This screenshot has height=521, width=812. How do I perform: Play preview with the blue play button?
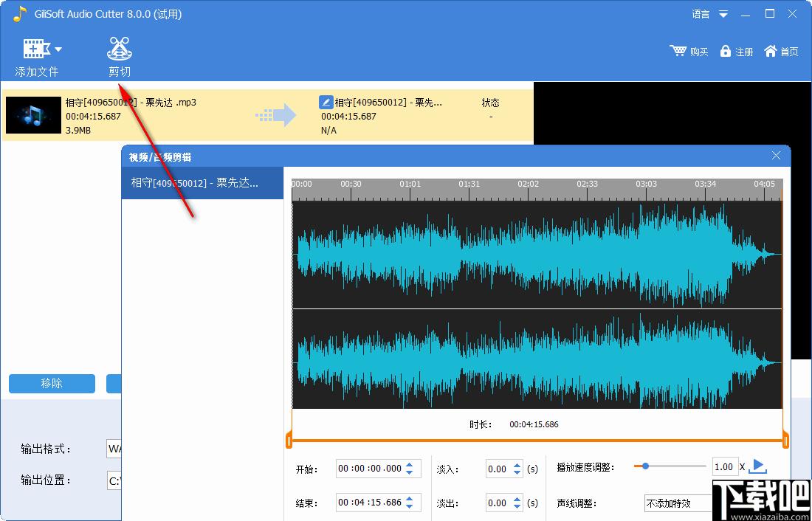pos(758,466)
